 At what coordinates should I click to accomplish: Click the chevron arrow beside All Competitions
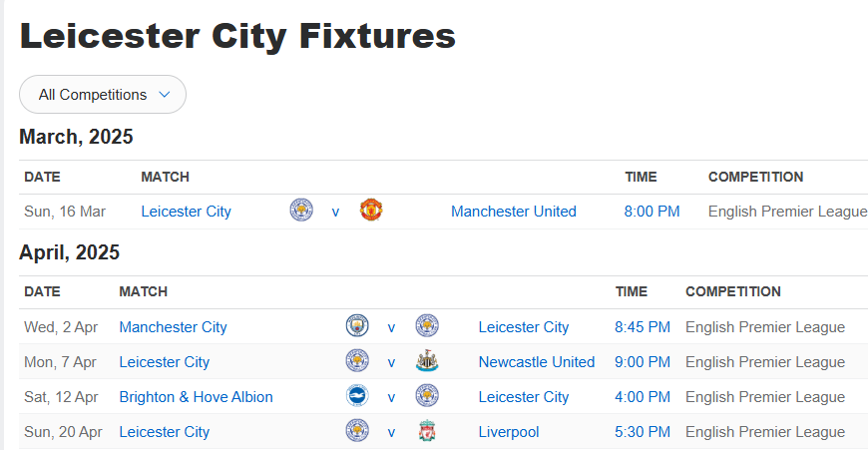(x=165, y=95)
